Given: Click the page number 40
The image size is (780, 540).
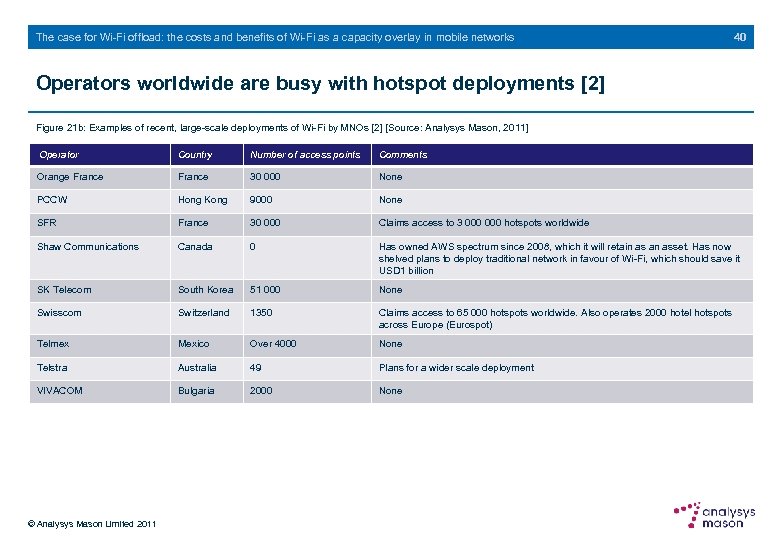Looking at the screenshot, I should click(740, 37).
